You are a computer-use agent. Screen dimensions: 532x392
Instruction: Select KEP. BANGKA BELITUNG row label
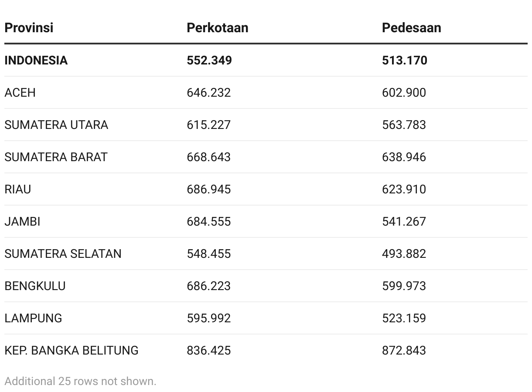click(x=72, y=350)
